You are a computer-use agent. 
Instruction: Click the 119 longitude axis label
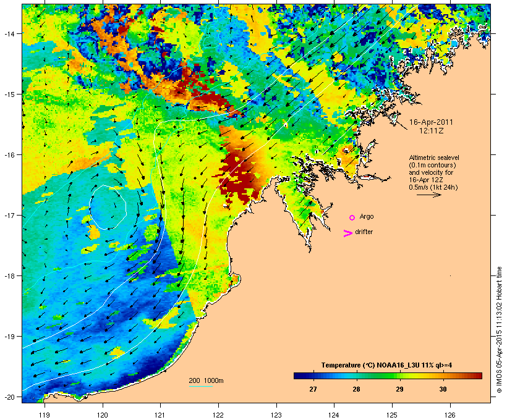45,415
